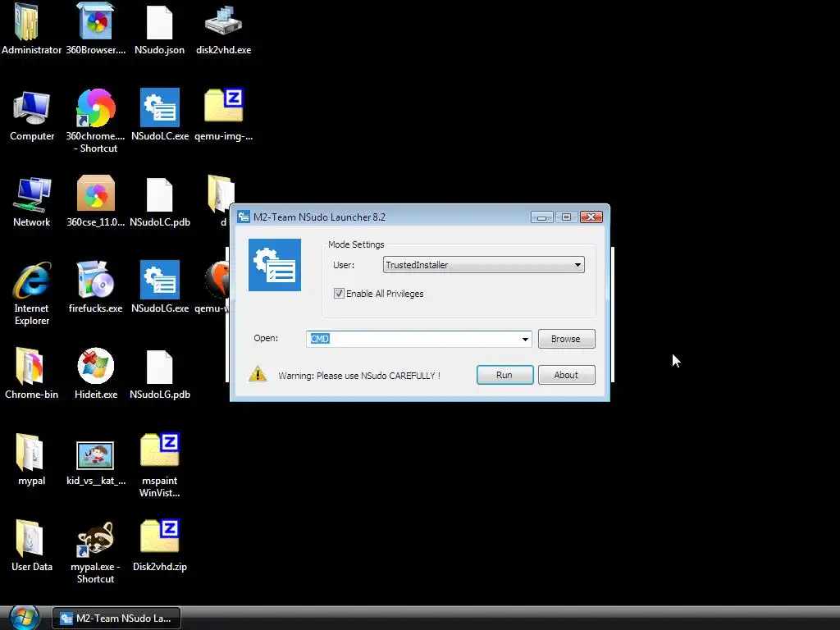Select the Disk2vhd.zip archive icon
The width and height of the screenshot is (840, 630).
pos(160,536)
